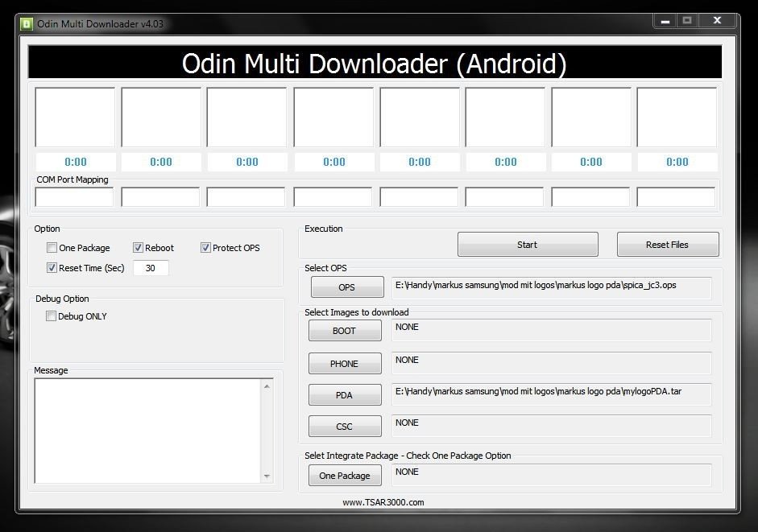Pick a PDA image with PDA button
This screenshot has height=532, width=758.
click(345, 394)
